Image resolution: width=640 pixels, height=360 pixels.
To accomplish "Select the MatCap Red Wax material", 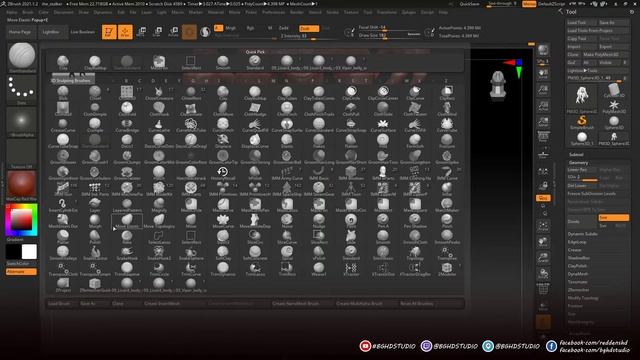I will click(x=21, y=185).
